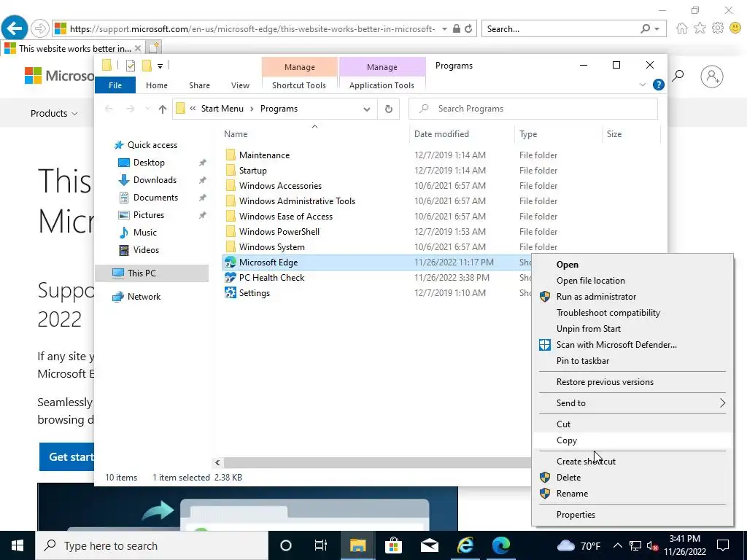Click Search Programs input field
Screen dimensions: 747x560
click(x=533, y=109)
